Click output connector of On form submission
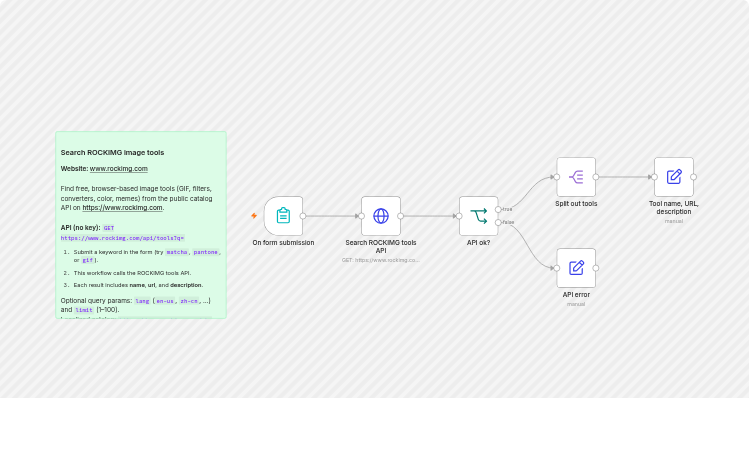The width and height of the screenshot is (749, 450). coord(303,216)
